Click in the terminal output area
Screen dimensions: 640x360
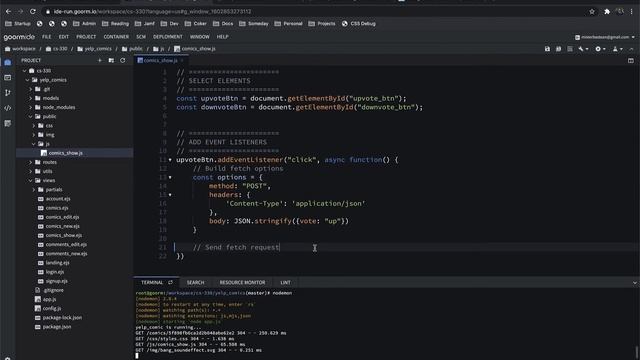click(384, 324)
